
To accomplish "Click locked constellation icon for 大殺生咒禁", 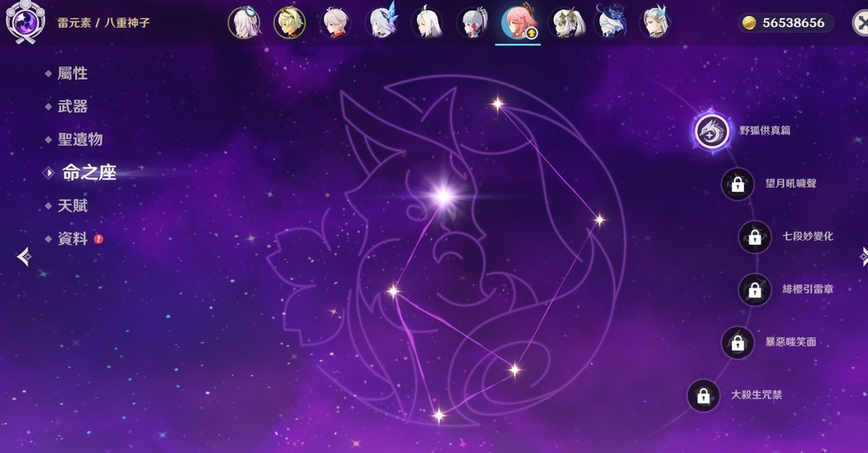I will pos(703,395).
